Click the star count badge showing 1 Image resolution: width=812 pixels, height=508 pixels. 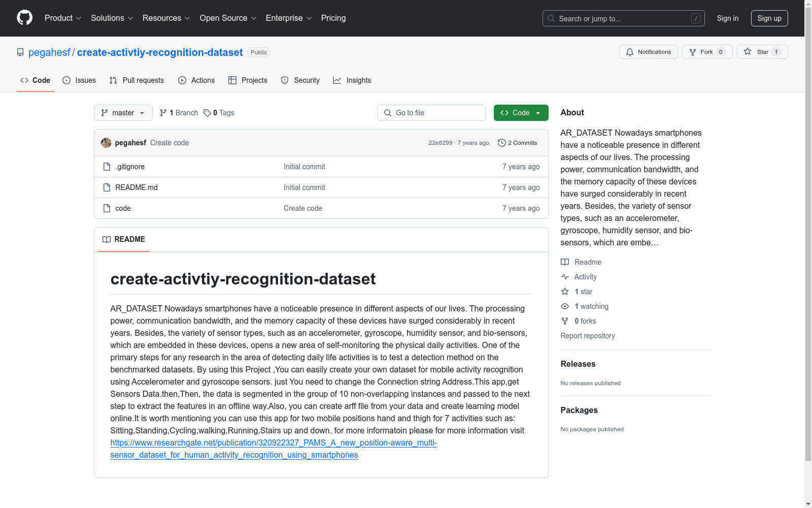pyautogui.click(x=776, y=52)
